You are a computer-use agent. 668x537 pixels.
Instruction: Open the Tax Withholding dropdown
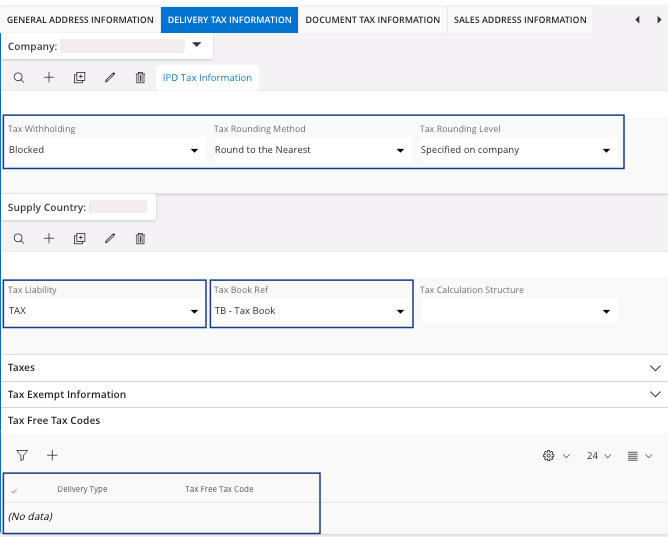(194, 151)
